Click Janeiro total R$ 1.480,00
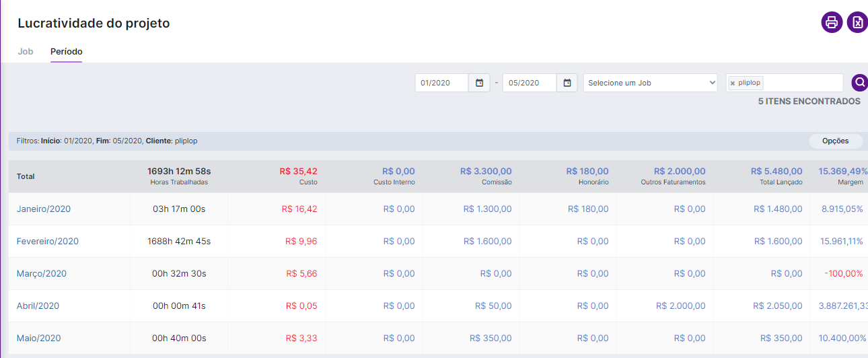Image resolution: width=868 pixels, height=358 pixels. pos(778,209)
